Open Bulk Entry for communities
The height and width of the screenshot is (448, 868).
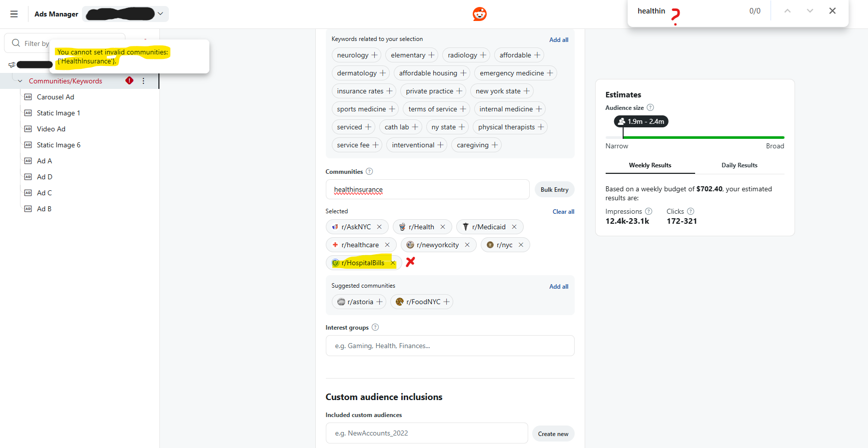tap(554, 190)
